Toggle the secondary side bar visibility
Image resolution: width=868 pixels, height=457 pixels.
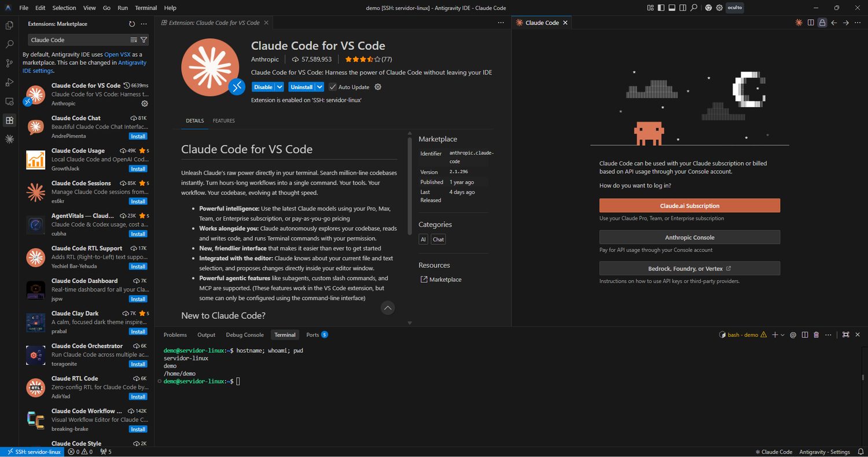(x=683, y=8)
